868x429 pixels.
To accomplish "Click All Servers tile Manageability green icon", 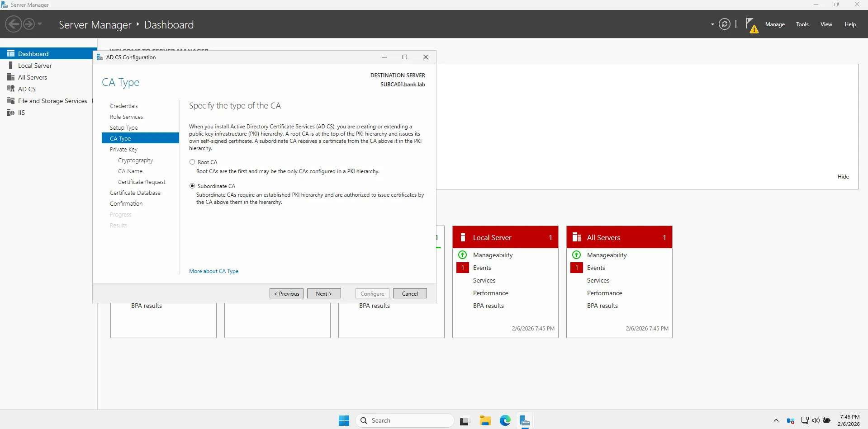I will [x=576, y=255].
